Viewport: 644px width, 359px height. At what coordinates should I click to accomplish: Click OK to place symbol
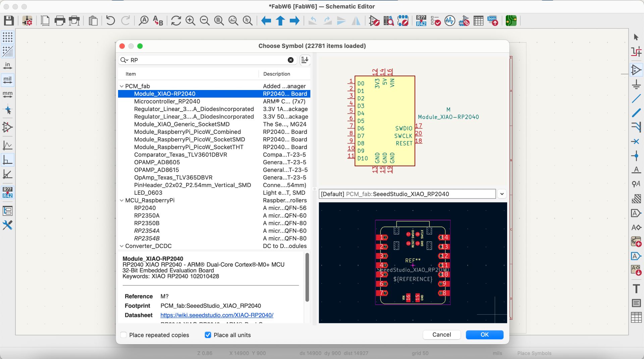pos(484,334)
